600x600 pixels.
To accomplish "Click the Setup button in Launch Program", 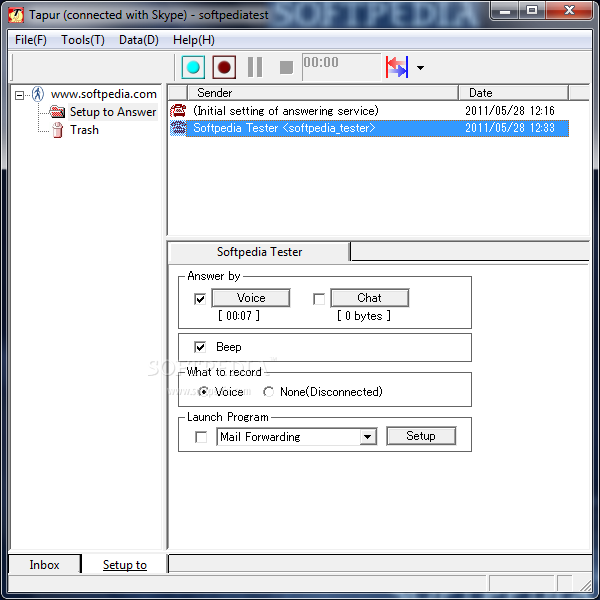I will click(421, 436).
